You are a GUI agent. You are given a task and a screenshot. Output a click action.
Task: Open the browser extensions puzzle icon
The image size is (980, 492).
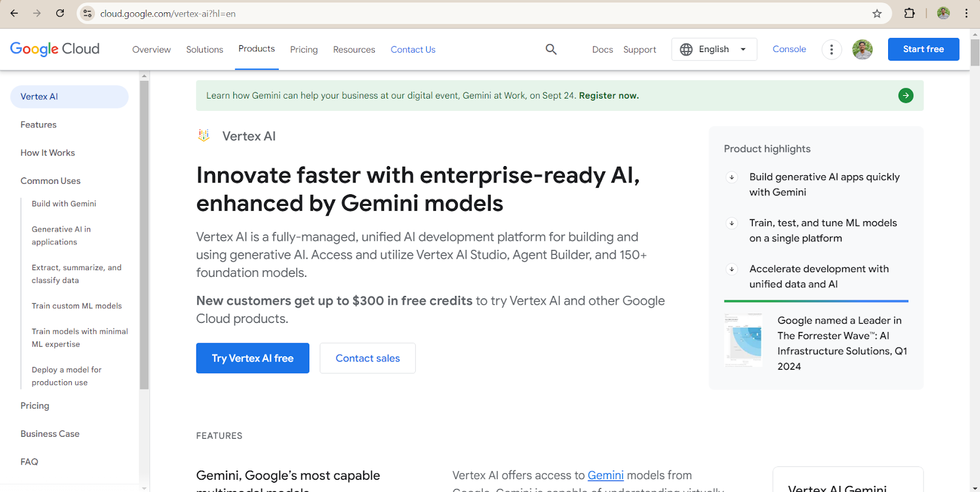[x=910, y=13]
